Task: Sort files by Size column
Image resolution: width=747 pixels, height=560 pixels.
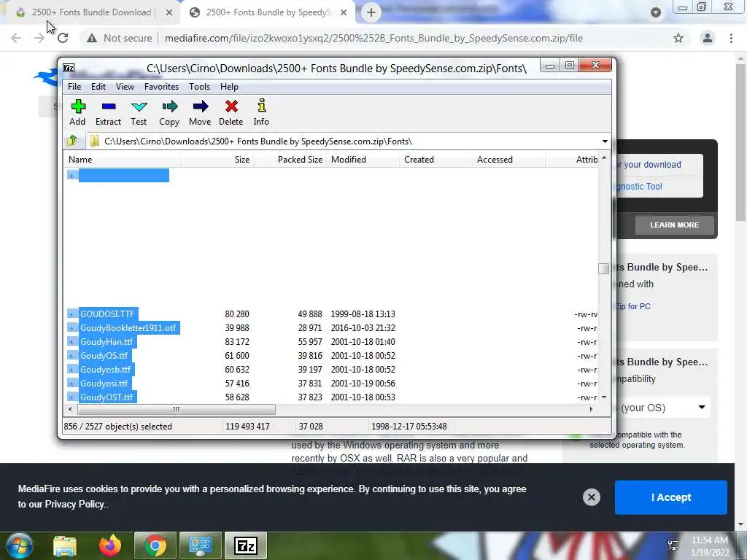Action: 217,160
